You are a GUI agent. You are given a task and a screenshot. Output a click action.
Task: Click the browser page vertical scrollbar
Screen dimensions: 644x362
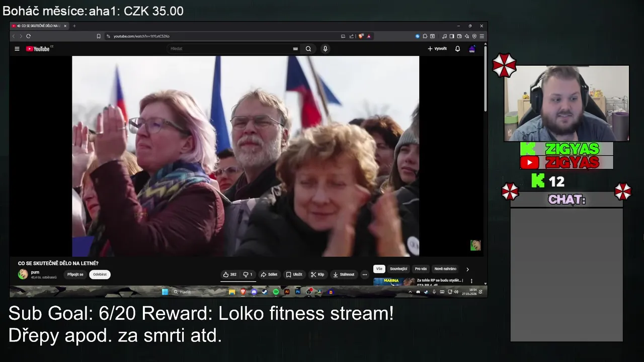tap(485, 78)
